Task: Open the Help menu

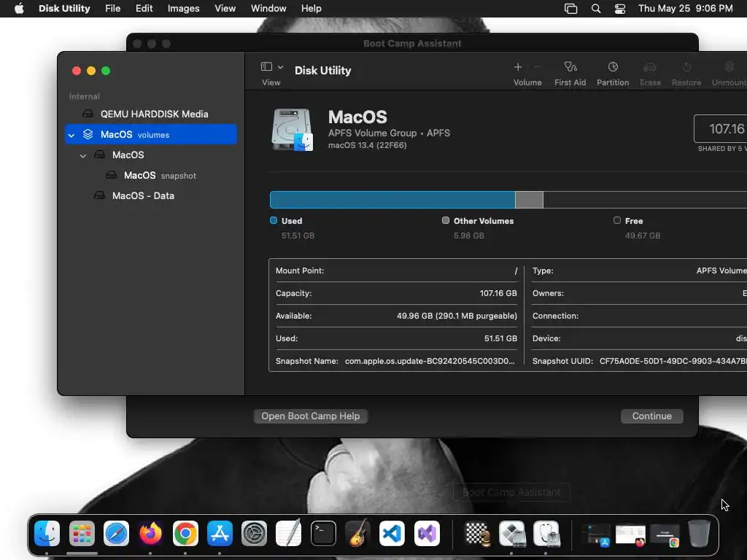Action: [x=311, y=9]
